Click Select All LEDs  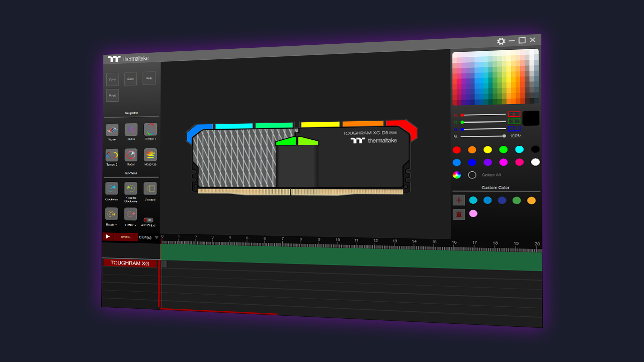(491, 175)
